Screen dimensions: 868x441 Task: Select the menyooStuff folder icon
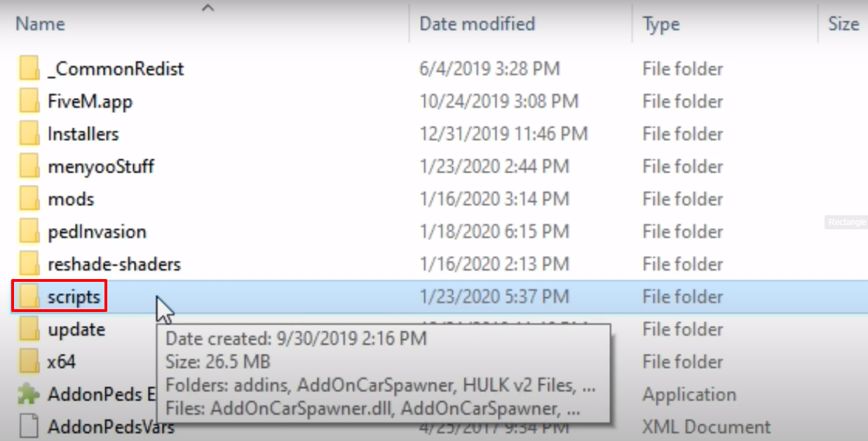coord(29,166)
